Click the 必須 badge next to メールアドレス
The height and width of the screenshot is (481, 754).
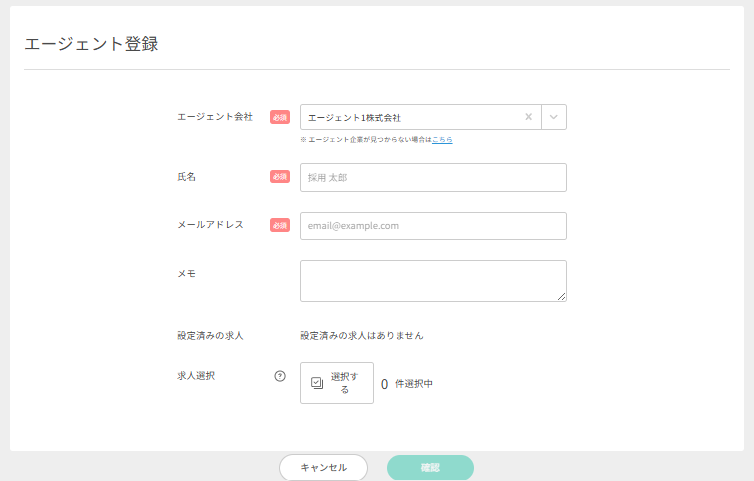coord(280,226)
